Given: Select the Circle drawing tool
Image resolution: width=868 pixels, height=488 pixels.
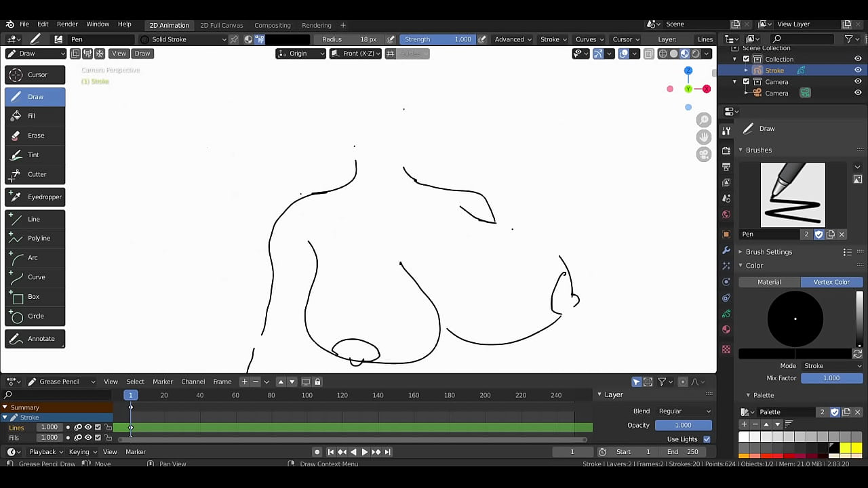Looking at the screenshot, I should pos(35,316).
